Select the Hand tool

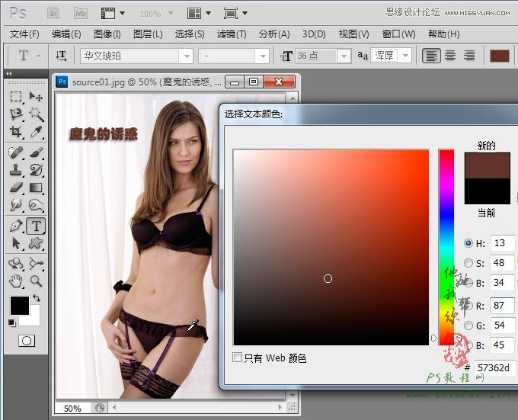(x=16, y=281)
